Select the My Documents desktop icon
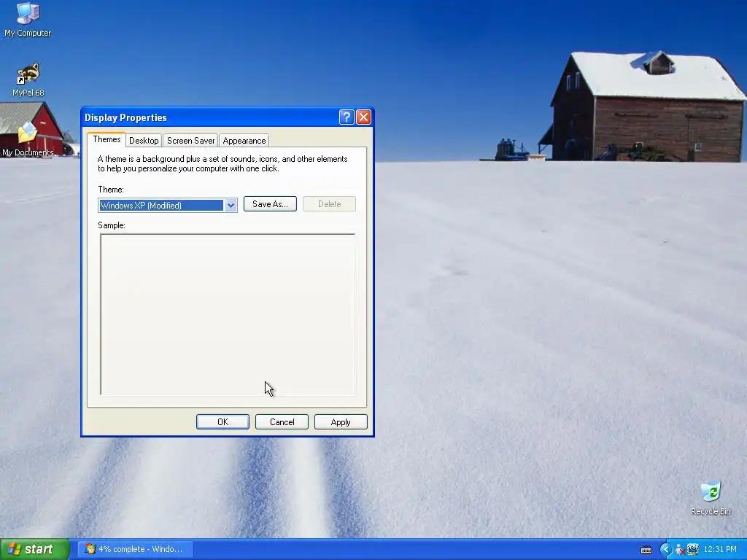 (28, 139)
